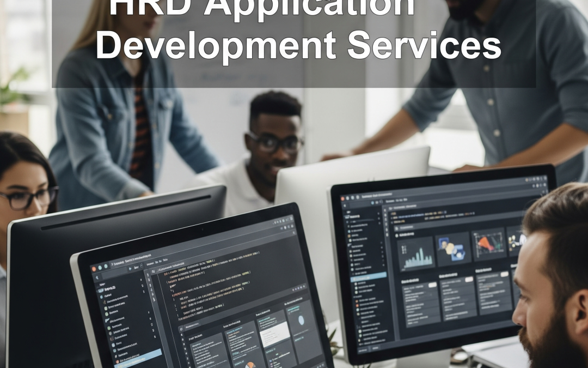Click the white document panel on front monitor
The width and height of the screenshot is (588, 368).
point(273,334)
